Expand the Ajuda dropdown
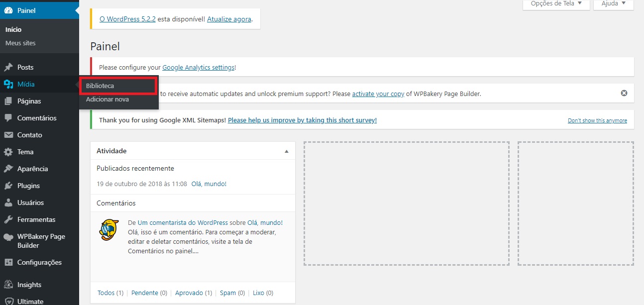The height and width of the screenshot is (305, 644). (613, 3)
